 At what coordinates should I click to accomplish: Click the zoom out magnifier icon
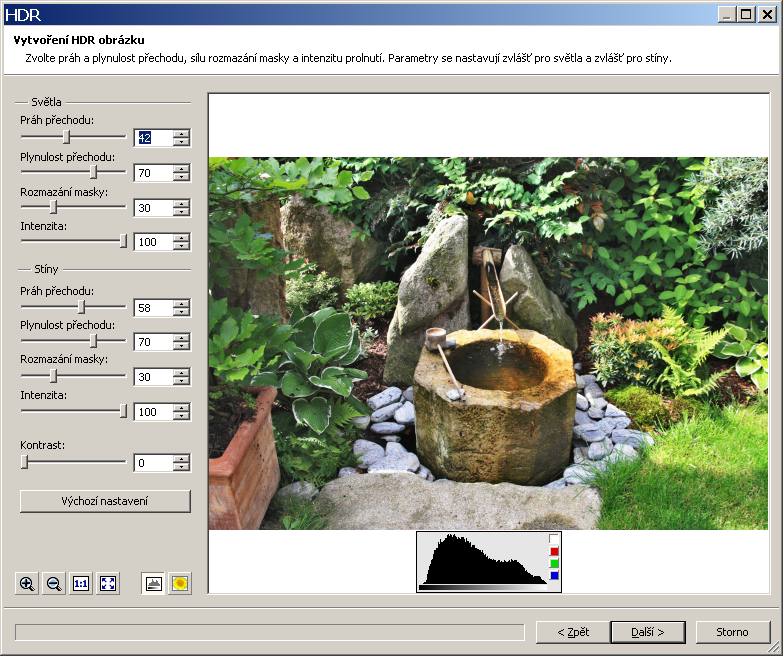coord(54,583)
